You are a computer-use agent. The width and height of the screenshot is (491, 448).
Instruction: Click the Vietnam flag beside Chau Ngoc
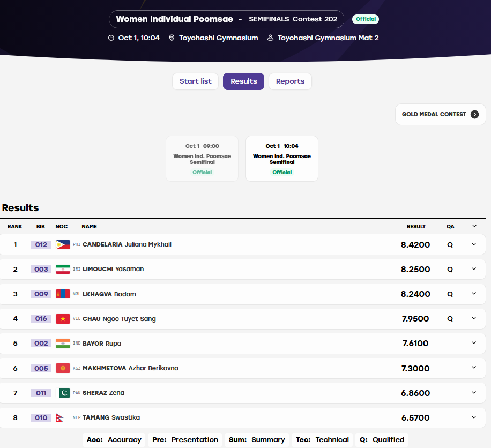coord(63,319)
